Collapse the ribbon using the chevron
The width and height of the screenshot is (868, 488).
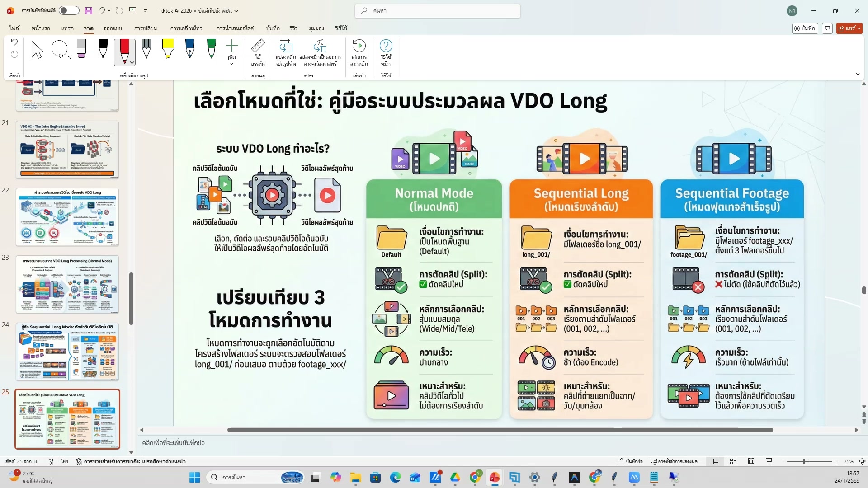tap(858, 74)
